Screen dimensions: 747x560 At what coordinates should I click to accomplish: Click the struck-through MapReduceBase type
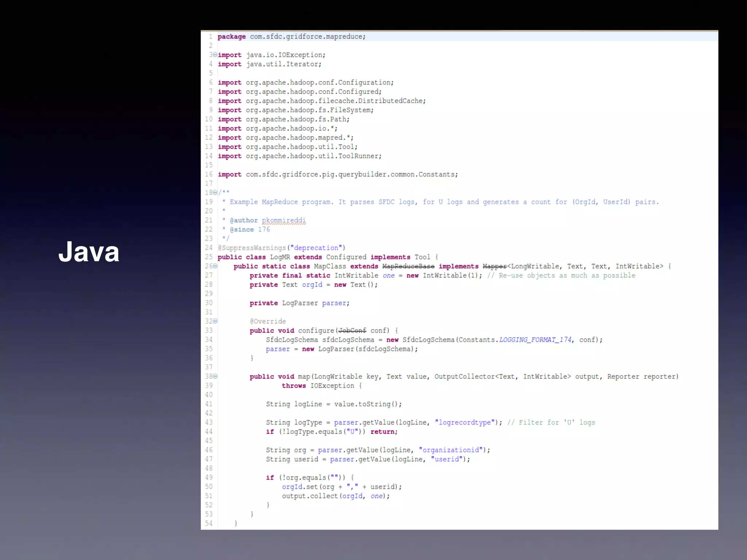(x=409, y=266)
